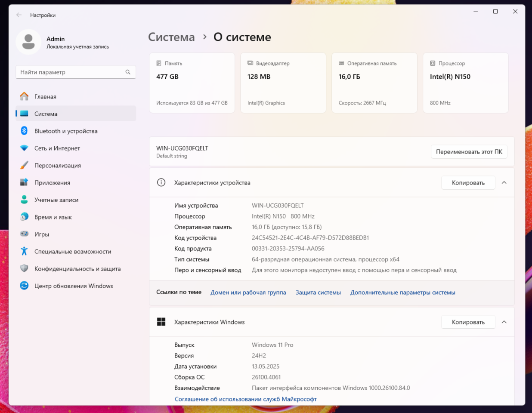Image resolution: width=532 pixels, height=413 pixels.
Task: Click Переименовать этот ПК button
Action: [469, 151]
